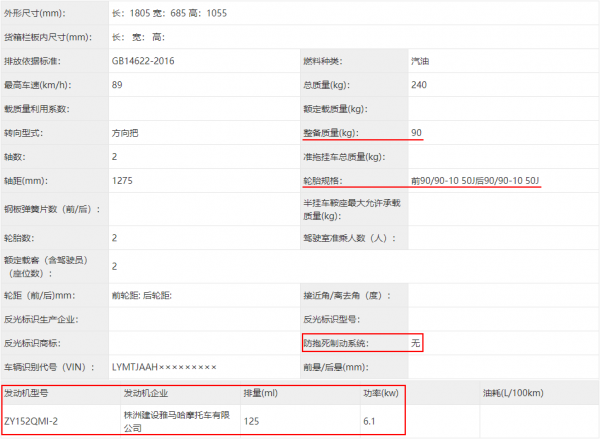Click the 额定载质量(kg) label

coord(335,109)
